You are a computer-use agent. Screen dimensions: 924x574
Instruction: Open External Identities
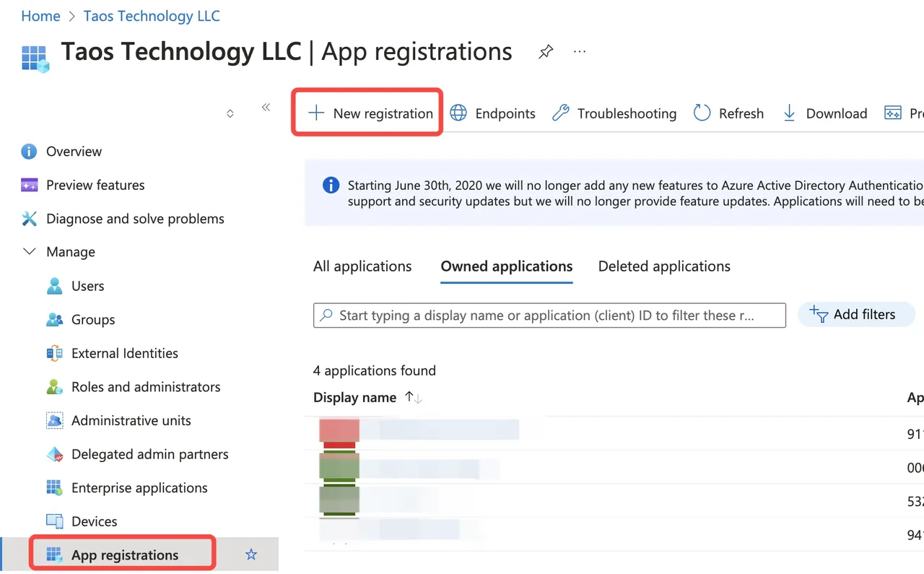125,354
